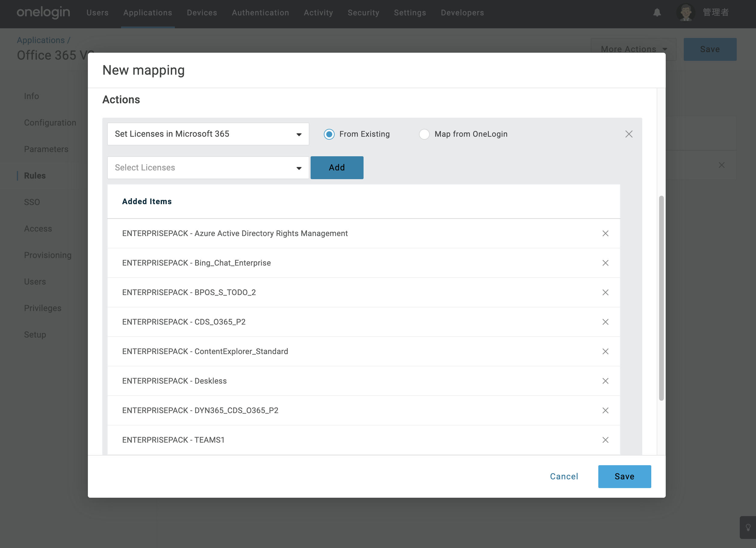Select the Azure Active Directory Rights Management text
756x548 pixels.
(x=271, y=233)
